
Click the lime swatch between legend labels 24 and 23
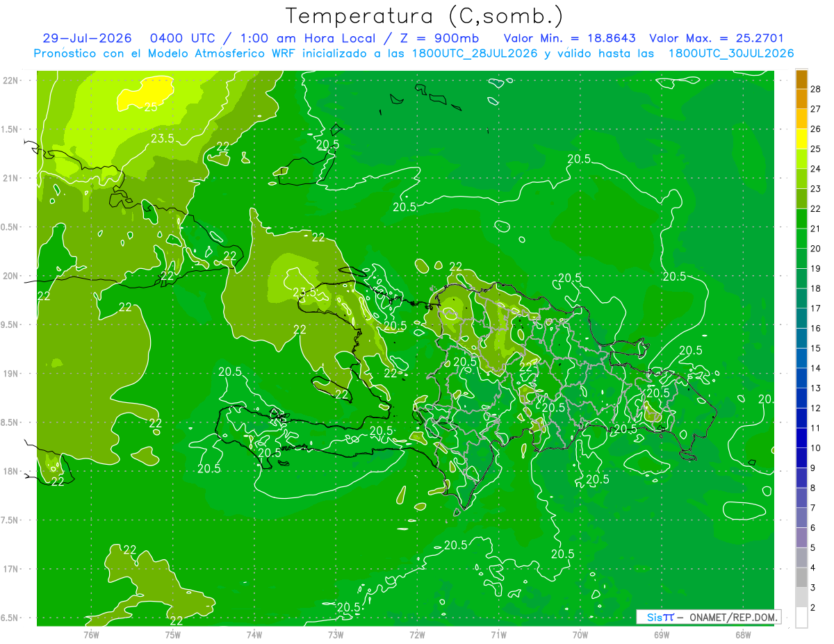(801, 179)
